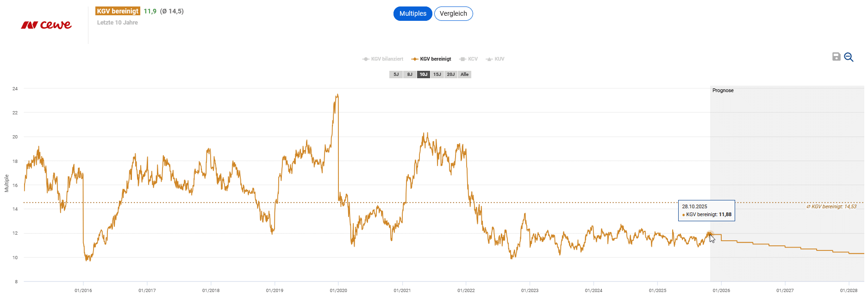The image size is (868, 299).
Task: Select the 10J time range
Action: pos(424,75)
